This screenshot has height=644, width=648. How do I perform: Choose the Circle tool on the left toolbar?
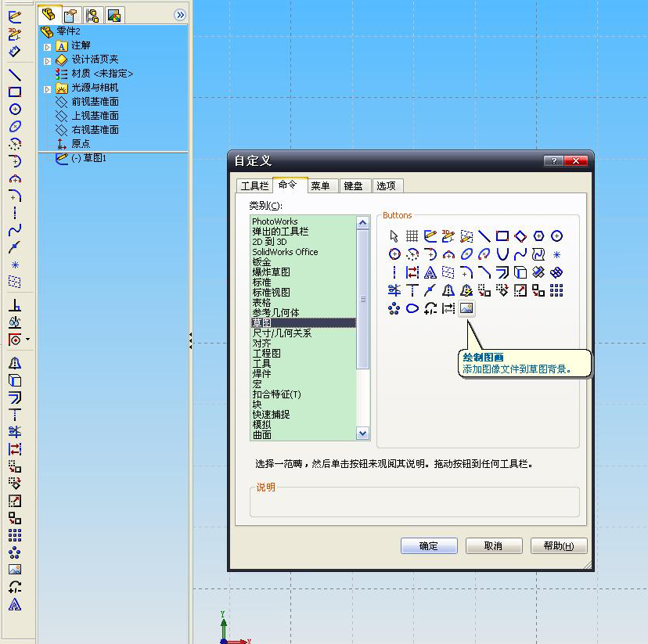pos(15,109)
